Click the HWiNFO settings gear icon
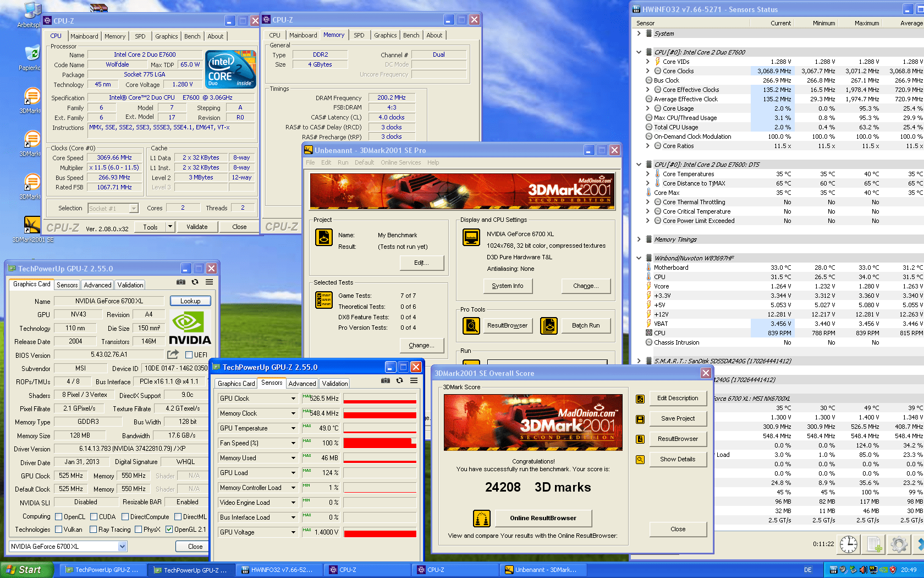 (x=899, y=544)
